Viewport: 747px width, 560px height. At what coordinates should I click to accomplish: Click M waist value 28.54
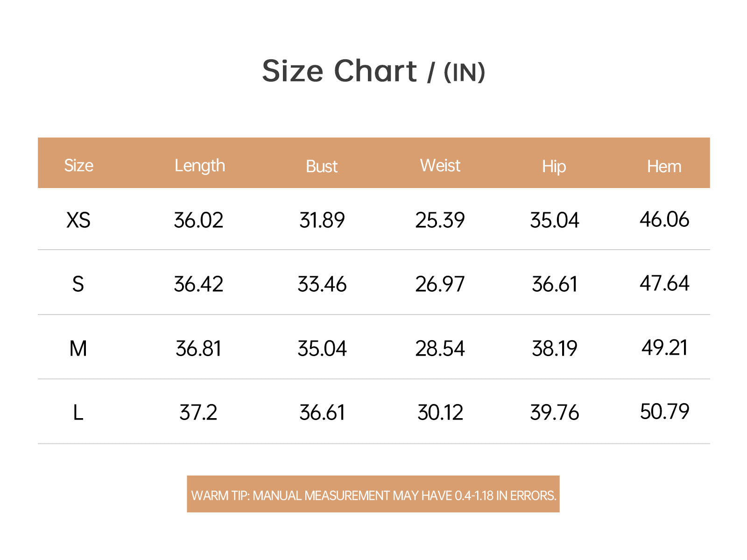pos(440,349)
